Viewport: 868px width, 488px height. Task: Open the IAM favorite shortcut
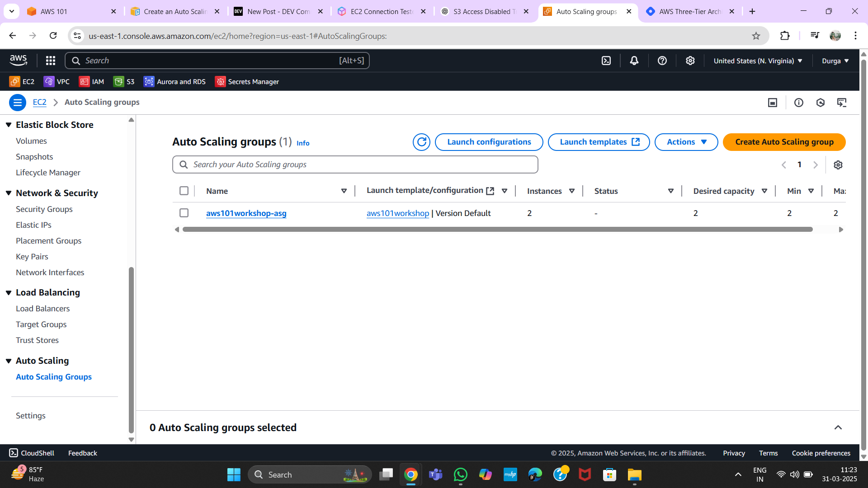coord(91,81)
